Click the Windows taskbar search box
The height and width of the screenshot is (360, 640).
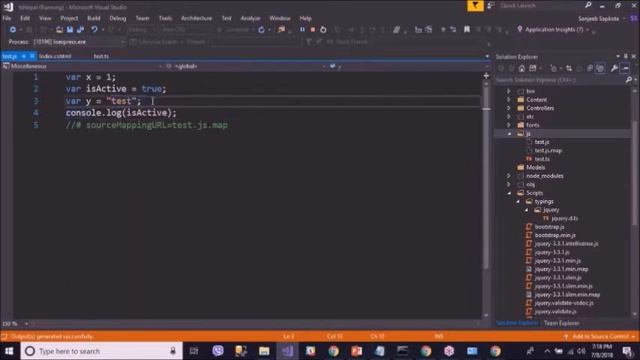(102, 351)
